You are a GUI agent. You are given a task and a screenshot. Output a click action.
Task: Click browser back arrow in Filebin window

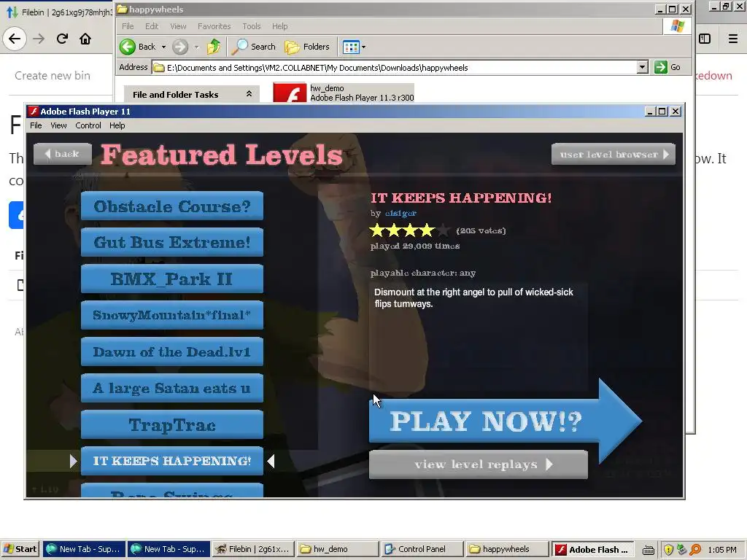point(15,39)
